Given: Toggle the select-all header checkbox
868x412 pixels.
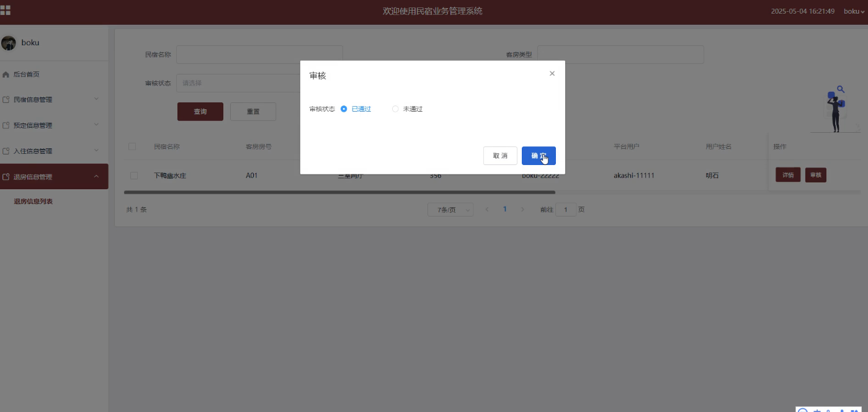Looking at the screenshot, I should pyautogui.click(x=132, y=147).
